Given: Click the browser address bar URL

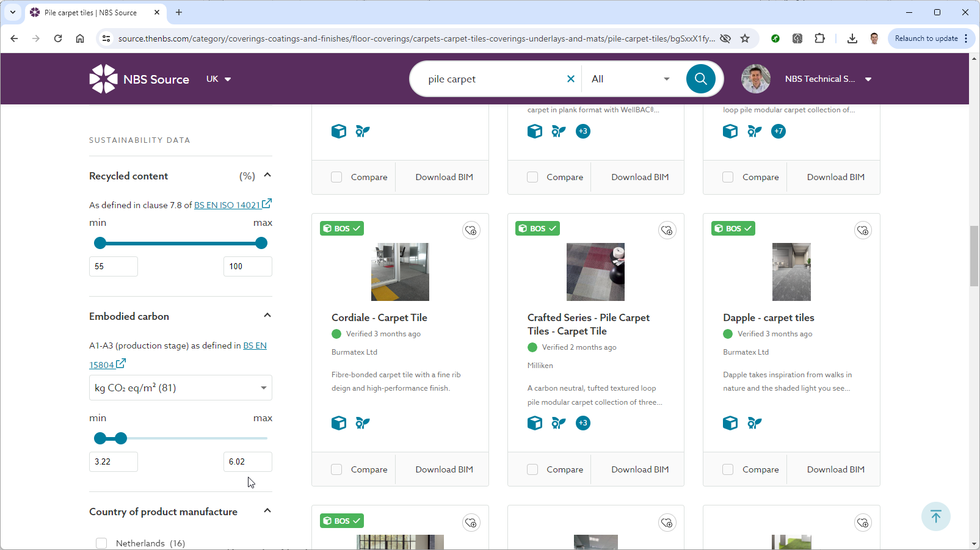Looking at the screenshot, I should click(x=415, y=38).
